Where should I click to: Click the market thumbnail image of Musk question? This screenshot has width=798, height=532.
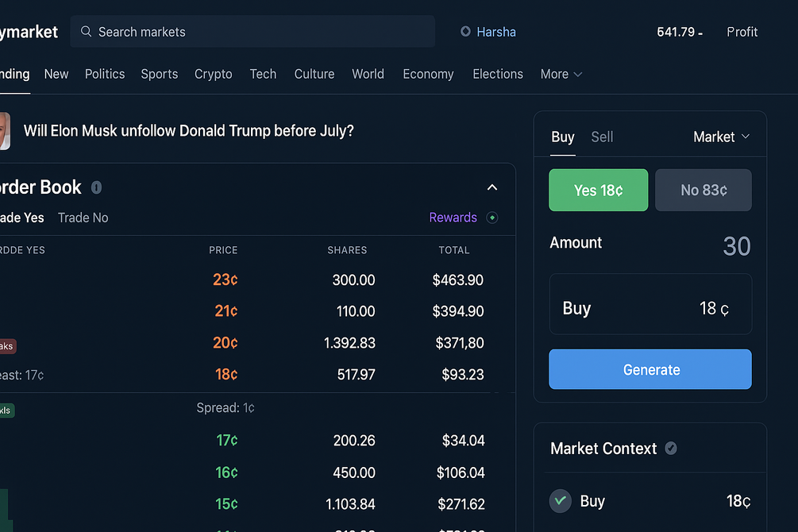pos(4,131)
